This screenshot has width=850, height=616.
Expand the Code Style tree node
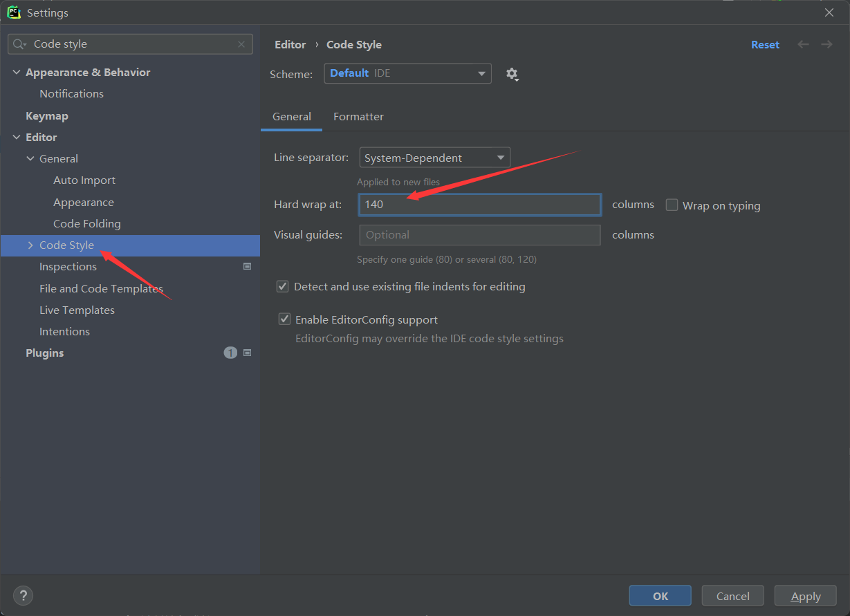pos(30,245)
